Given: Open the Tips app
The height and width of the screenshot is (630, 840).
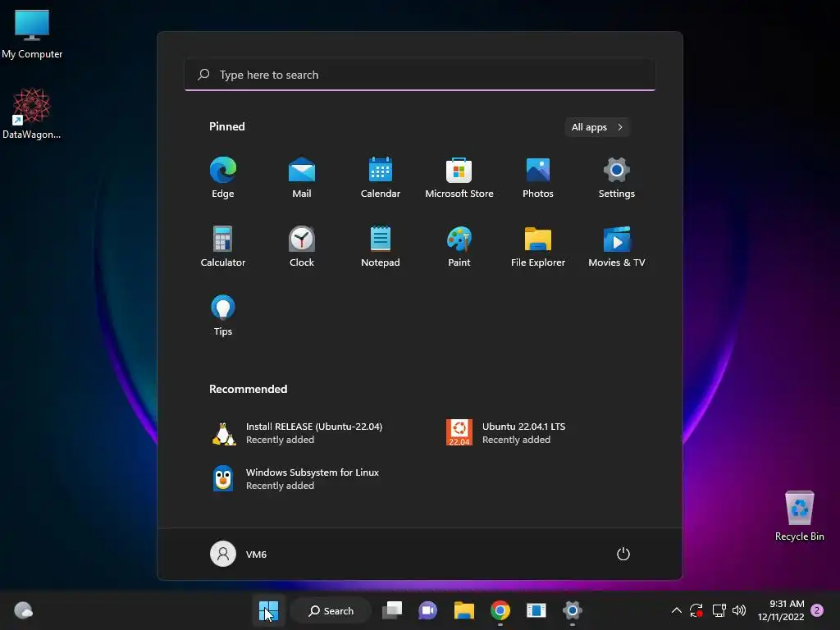Looking at the screenshot, I should coord(223,316).
